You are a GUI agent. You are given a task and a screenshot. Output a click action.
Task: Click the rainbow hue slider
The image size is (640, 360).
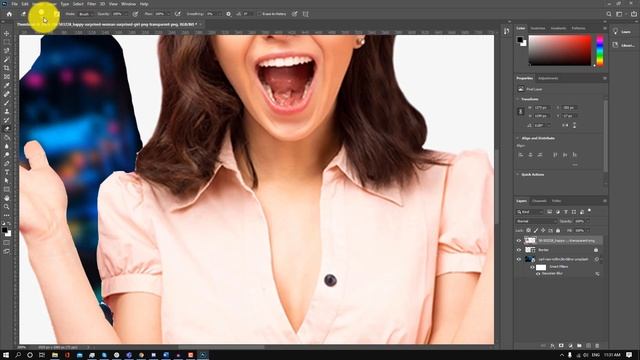pos(600,51)
